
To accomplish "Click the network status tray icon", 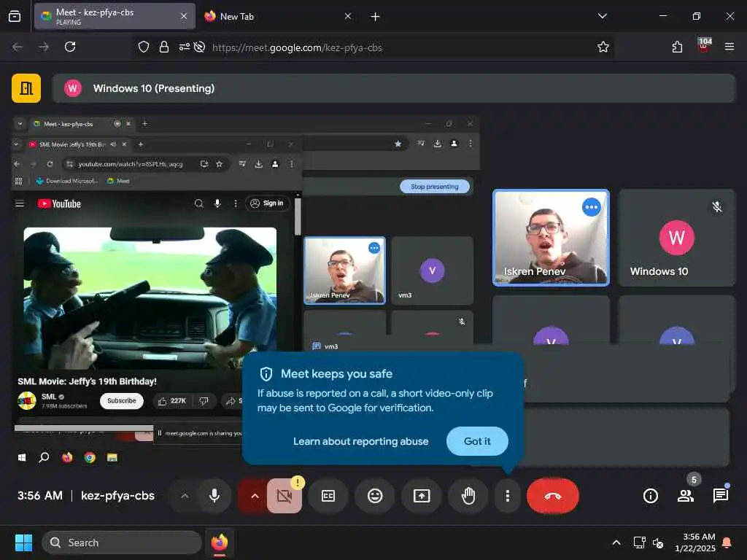I will [x=639, y=542].
